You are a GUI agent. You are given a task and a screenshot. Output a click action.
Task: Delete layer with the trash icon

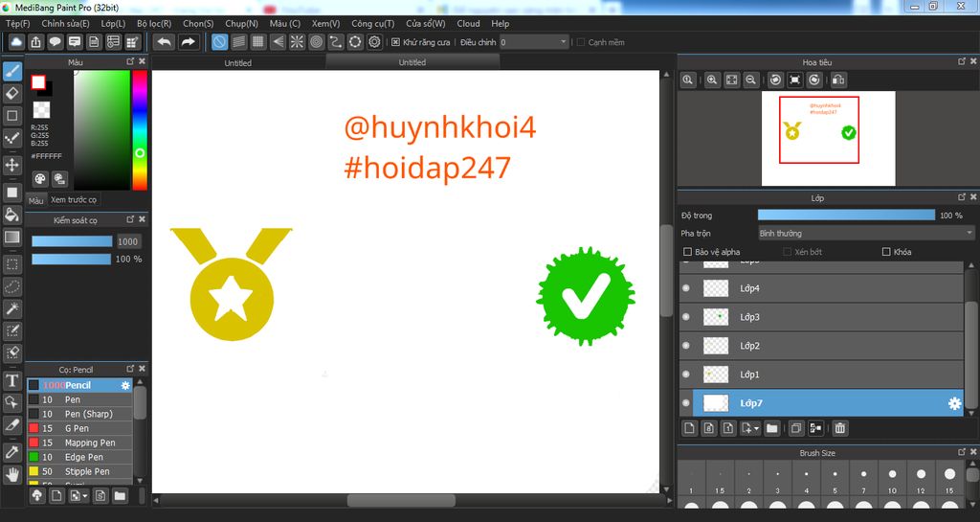[x=840, y=428]
